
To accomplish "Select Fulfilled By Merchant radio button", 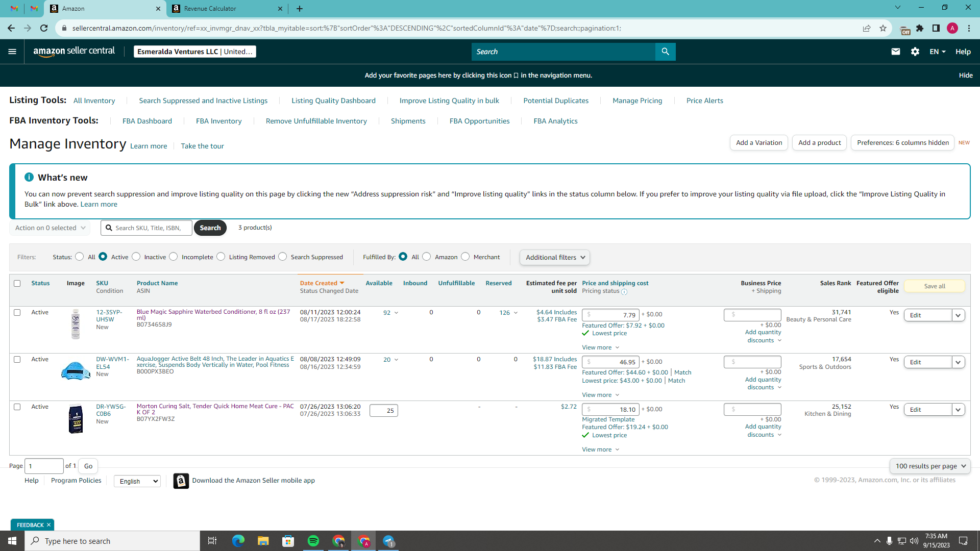I will pyautogui.click(x=465, y=257).
